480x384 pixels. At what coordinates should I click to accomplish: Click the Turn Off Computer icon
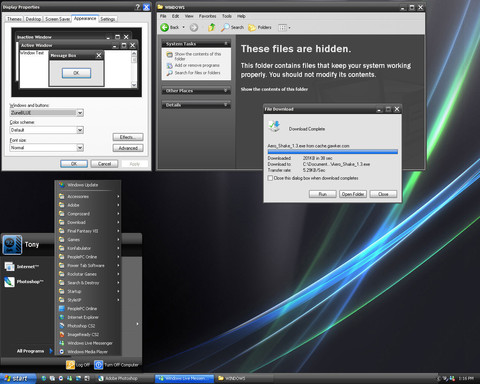pyautogui.click(x=98, y=365)
